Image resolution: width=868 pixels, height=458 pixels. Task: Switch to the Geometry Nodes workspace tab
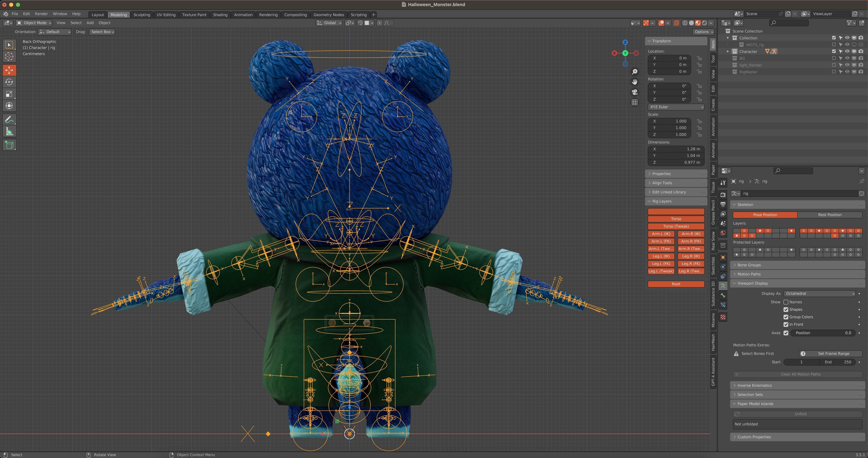pyautogui.click(x=329, y=14)
